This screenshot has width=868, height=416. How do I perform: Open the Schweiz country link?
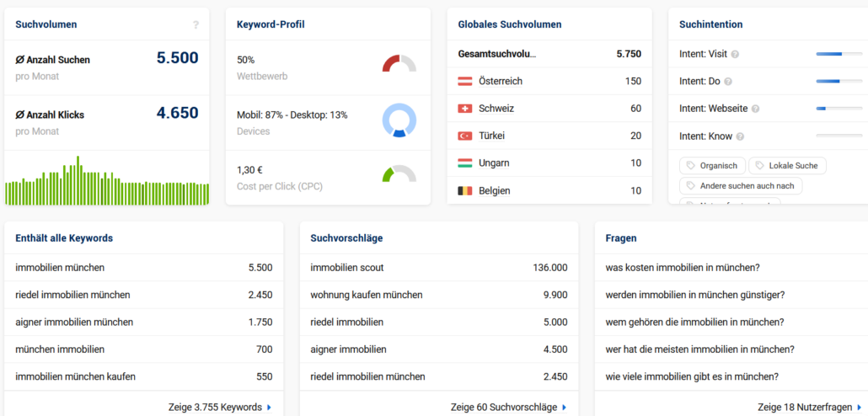[496, 109]
